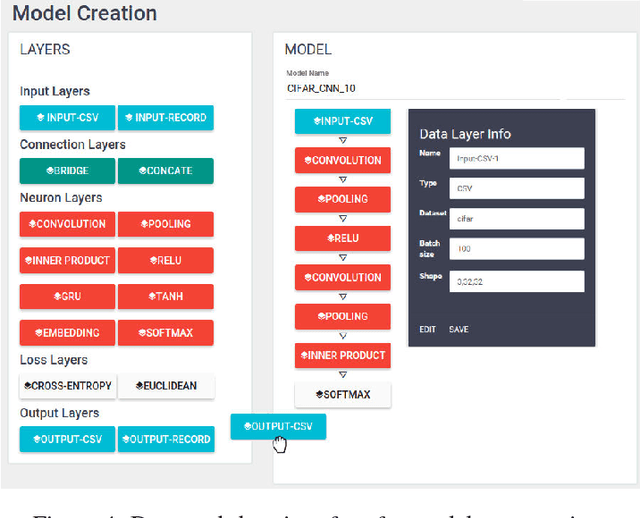Click the layers icon on TANH button
This screenshot has height=518, width=640.
pos(152,296)
